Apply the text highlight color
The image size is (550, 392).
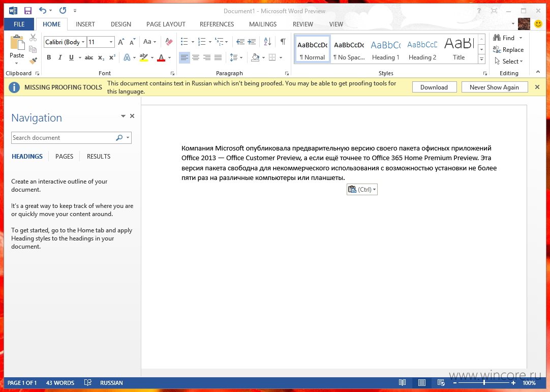(x=143, y=57)
